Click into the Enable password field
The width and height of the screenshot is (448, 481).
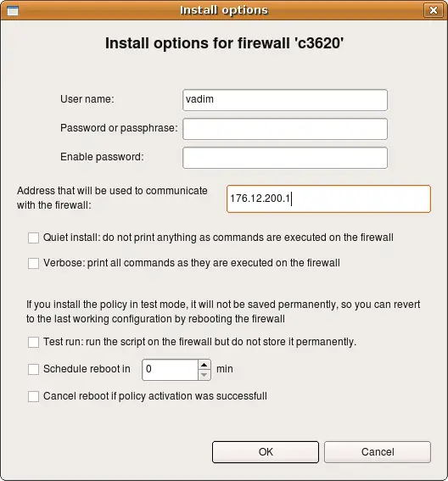pyautogui.click(x=285, y=158)
